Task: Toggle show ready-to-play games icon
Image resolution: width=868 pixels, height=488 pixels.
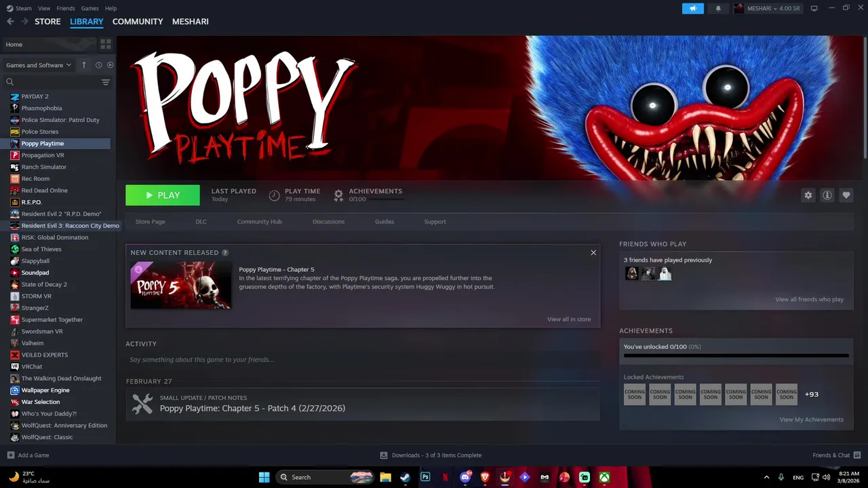Action: [110, 65]
